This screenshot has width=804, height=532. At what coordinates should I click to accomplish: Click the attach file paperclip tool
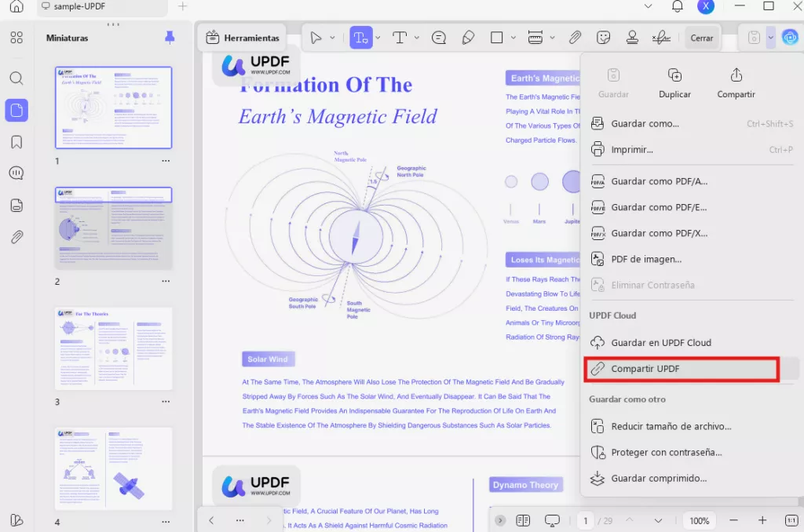(575, 38)
